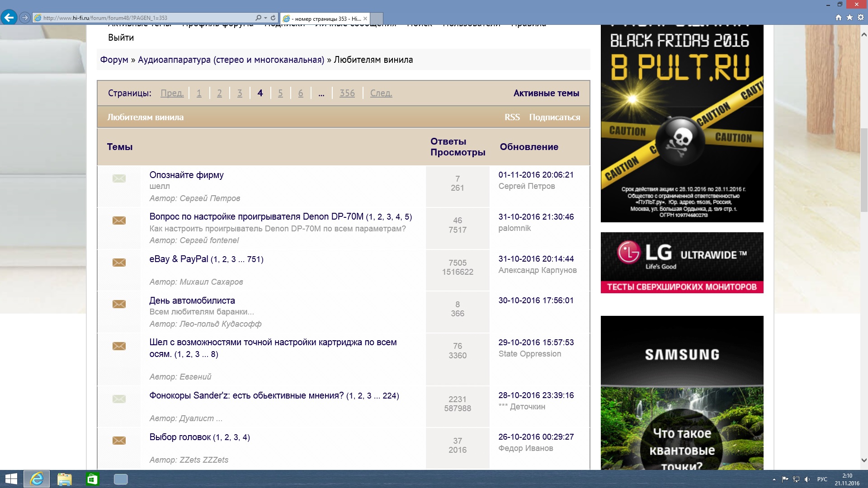
Task: Click the refresh icon in address bar
Action: click(x=273, y=18)
